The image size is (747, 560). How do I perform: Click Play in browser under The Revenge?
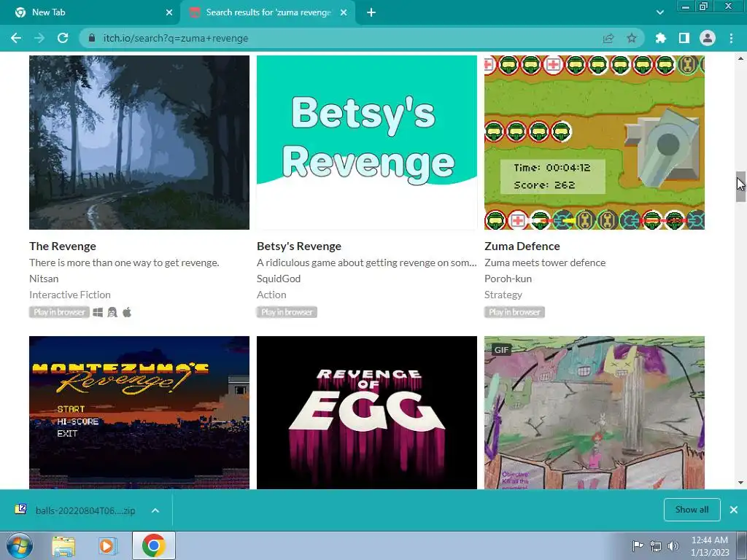[x=59, y=312]
